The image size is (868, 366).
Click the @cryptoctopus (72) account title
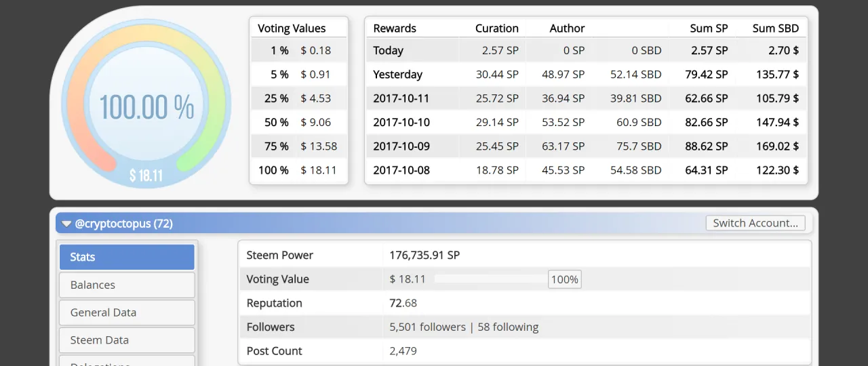tap(123, 223)
